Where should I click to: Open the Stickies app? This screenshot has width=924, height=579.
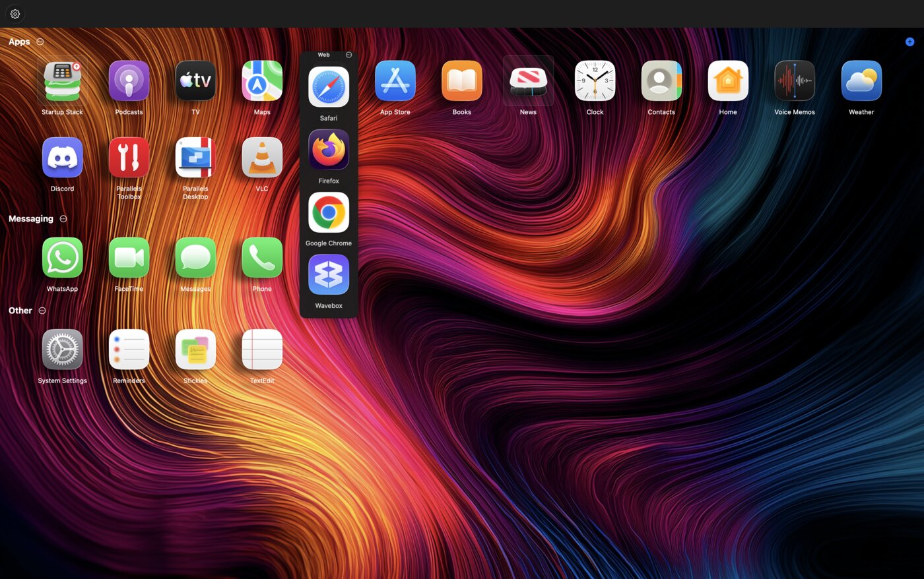[195, 350]
